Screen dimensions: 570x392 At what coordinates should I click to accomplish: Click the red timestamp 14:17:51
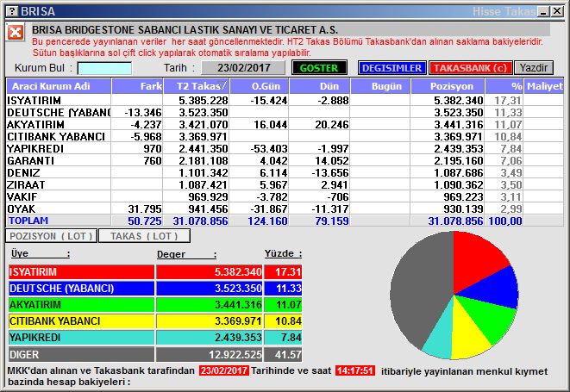(x=354, y=370)
